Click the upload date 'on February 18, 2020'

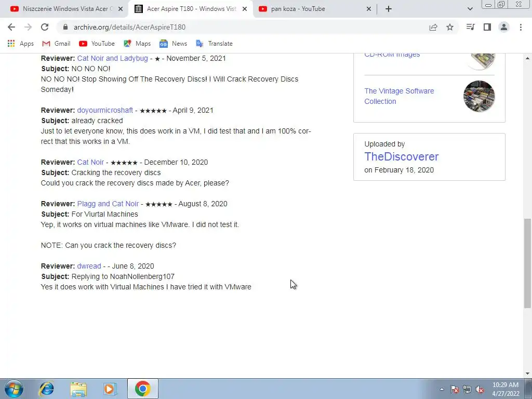(x=399, y=170)
